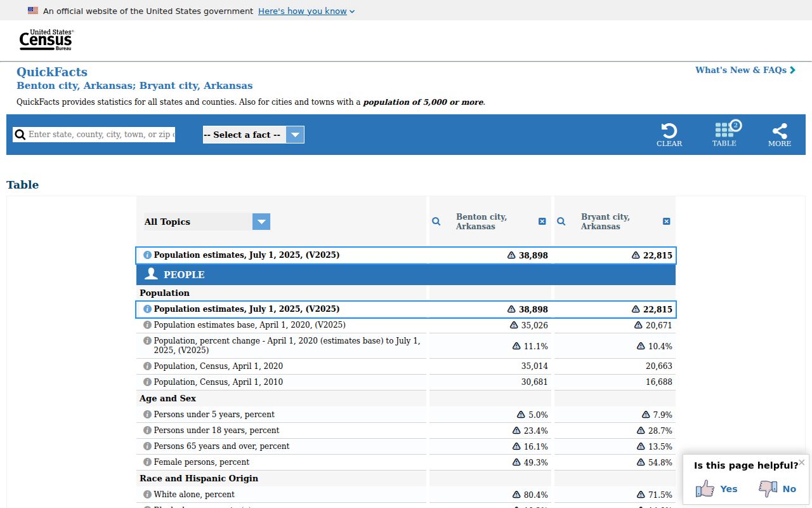Remove Benton city column with its X icon
The height and width of the screenshot is (508, 812).
tap(542, 222)
